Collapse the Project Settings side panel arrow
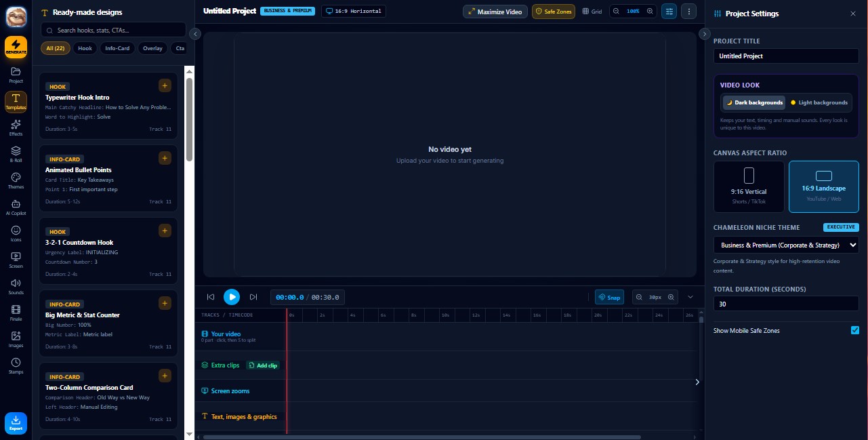868x440 pixels. (x=704, y=34)
